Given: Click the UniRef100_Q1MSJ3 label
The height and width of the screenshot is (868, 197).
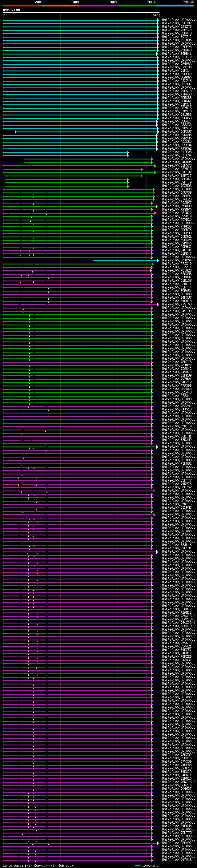Looking at the screenshot, I should click(177, 91).
